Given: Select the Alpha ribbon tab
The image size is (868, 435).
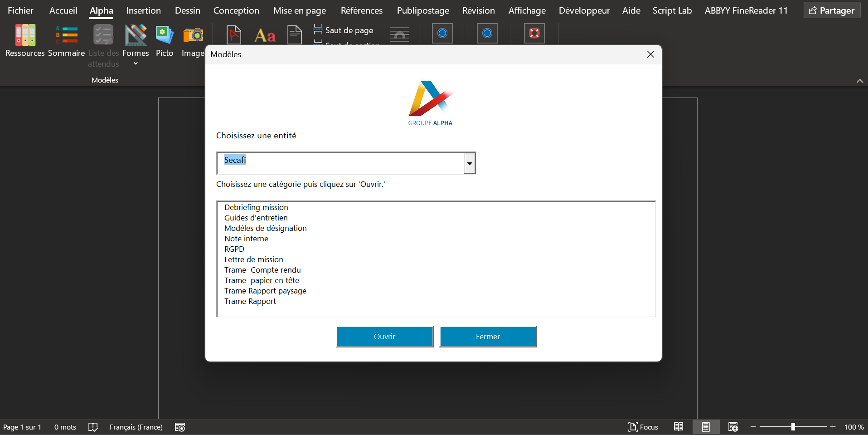Looking at the screenshot, I should tap(102, 10).
